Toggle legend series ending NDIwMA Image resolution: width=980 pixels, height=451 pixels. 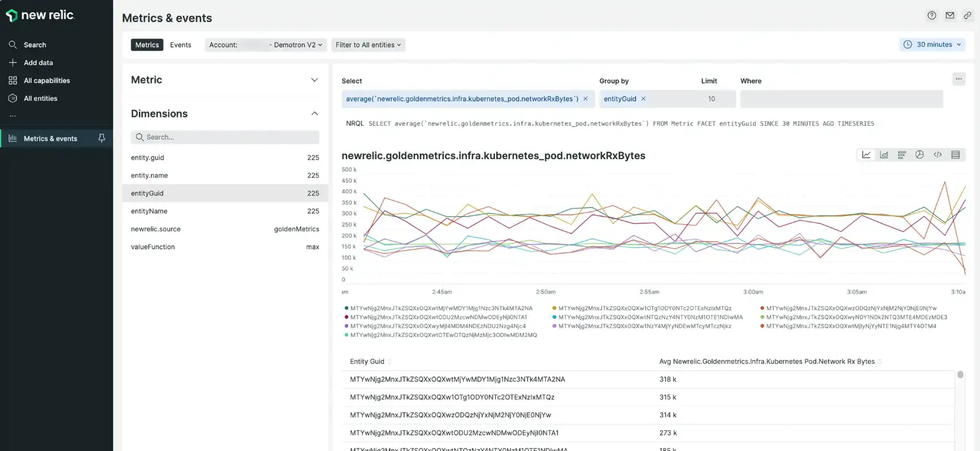pos(647,317)
